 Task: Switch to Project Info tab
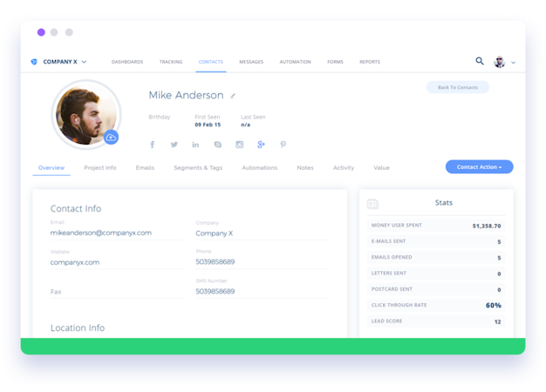point(100,167)
